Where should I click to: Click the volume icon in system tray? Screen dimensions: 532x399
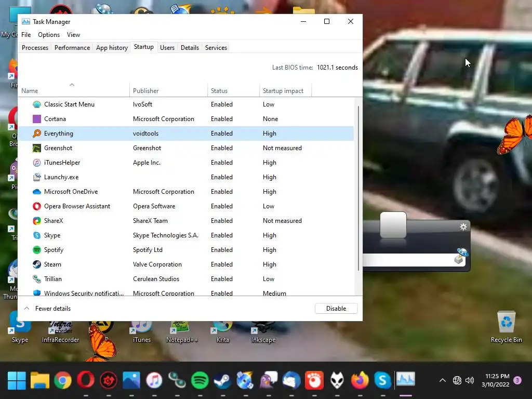click(470, 380)
